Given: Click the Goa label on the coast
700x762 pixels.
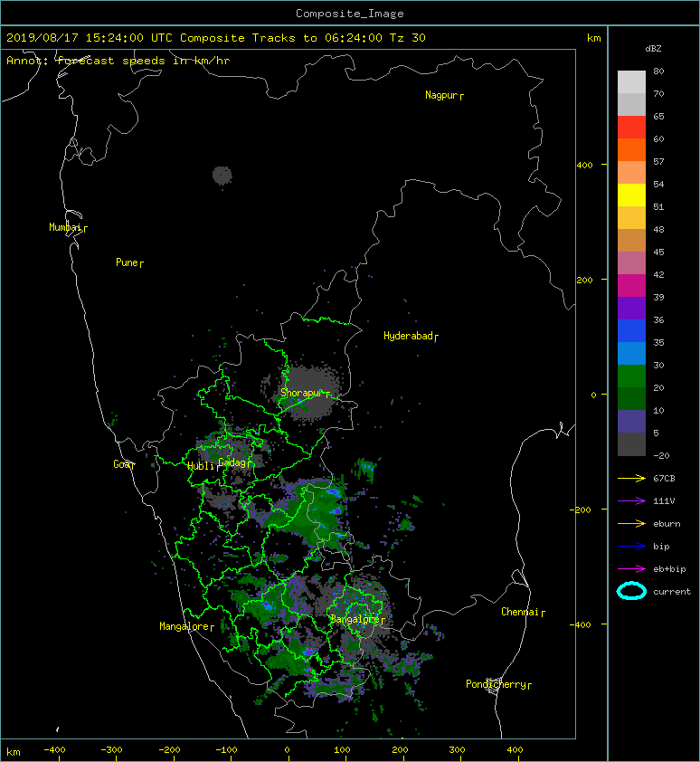Looking at the screenshot, I should pyautogui.click(x=122, y=464).
